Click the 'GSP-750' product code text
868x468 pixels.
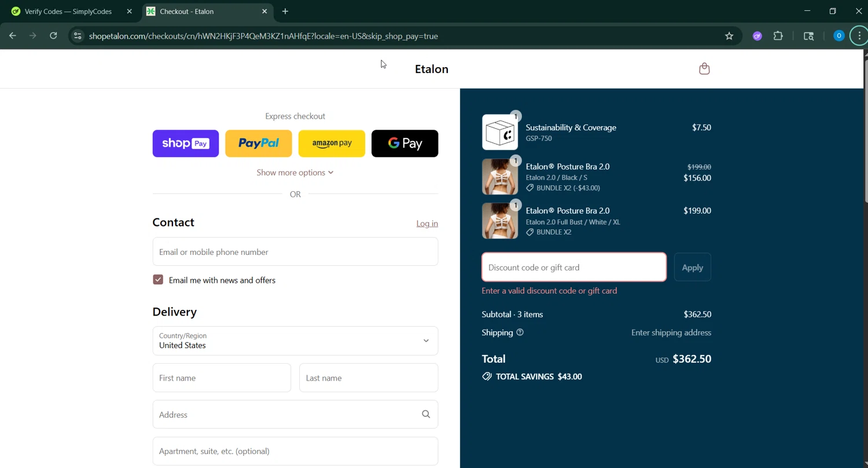(539, 138)
